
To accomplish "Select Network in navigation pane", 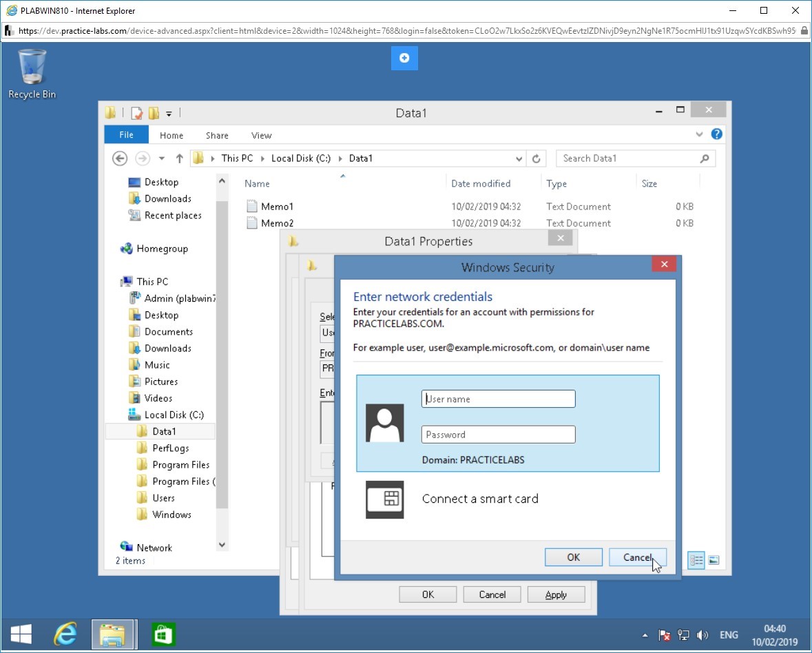I will point(146,548).
